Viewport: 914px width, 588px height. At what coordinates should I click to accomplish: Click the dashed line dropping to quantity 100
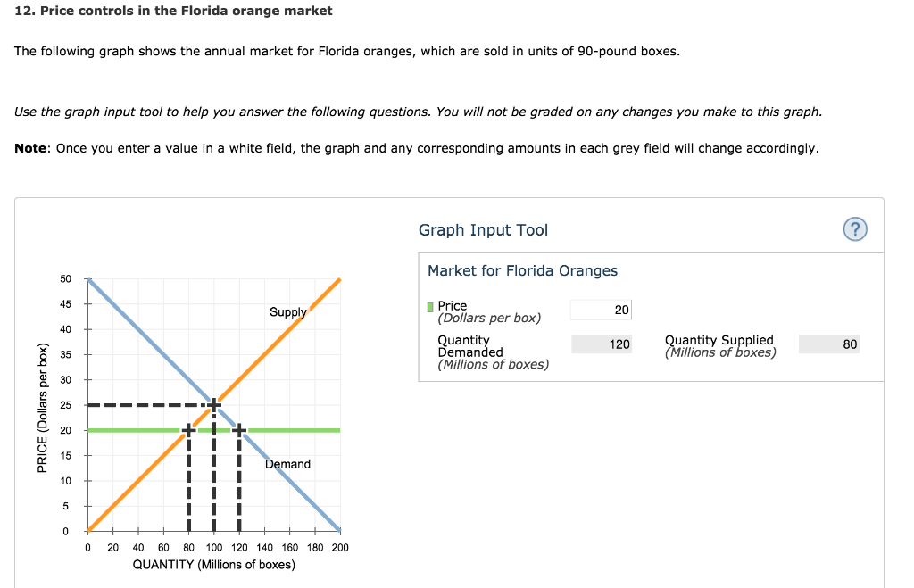(214, 482)
